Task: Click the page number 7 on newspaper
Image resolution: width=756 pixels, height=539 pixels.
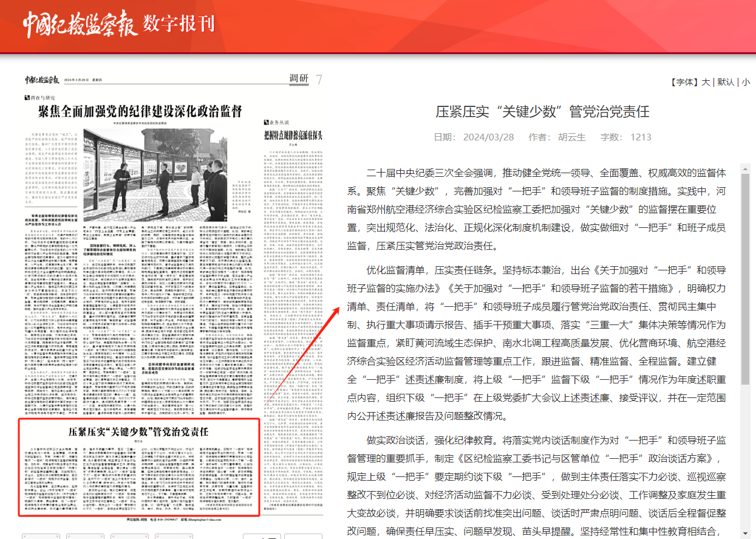Action: (319, 80)
